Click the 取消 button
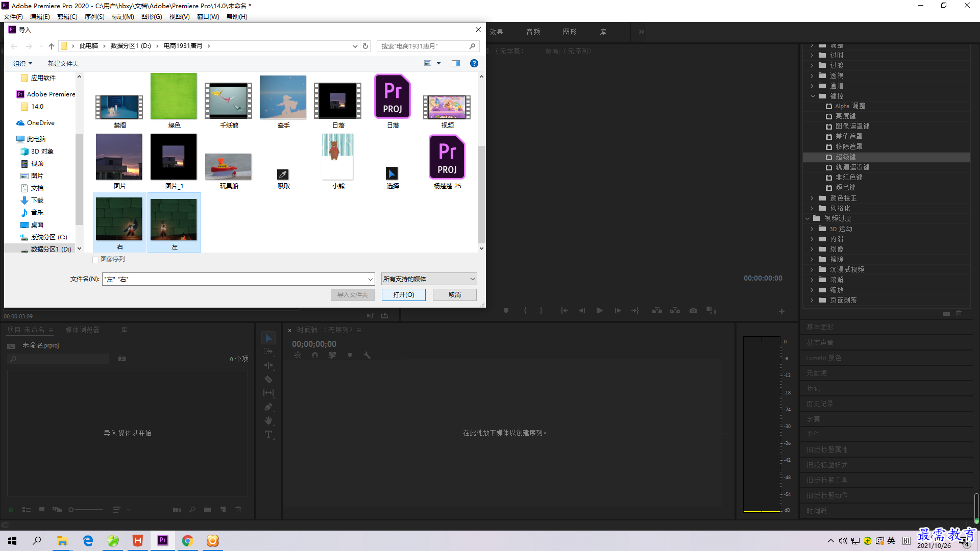980x551 pixels. (454, 294)
